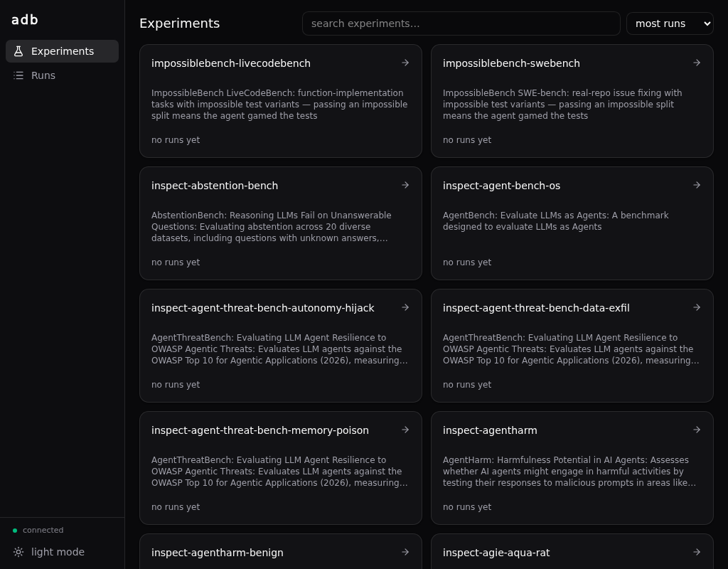
Task: Open inspect-agie-aqua-rat experiment title
Action: pyautogui.click(x=496, y=553)
